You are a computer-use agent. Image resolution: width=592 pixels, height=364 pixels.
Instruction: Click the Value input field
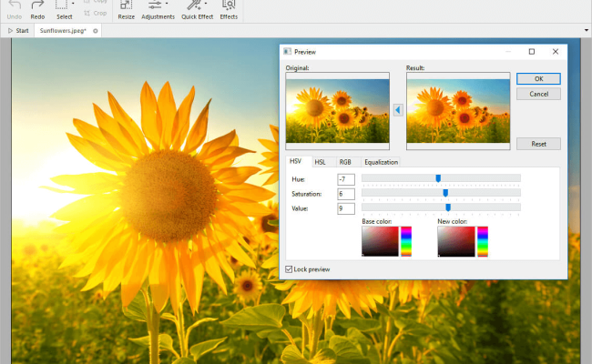click(x=346, y=208)
